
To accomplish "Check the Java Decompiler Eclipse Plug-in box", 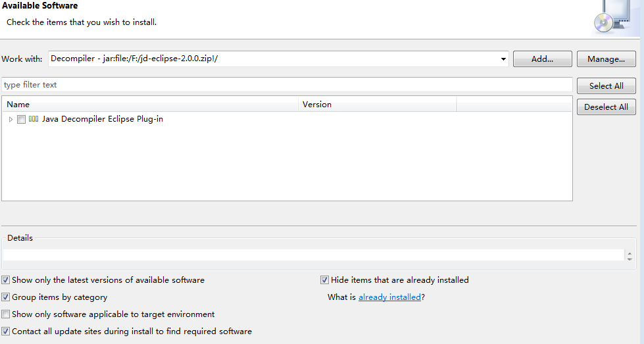I will (22, 119).
